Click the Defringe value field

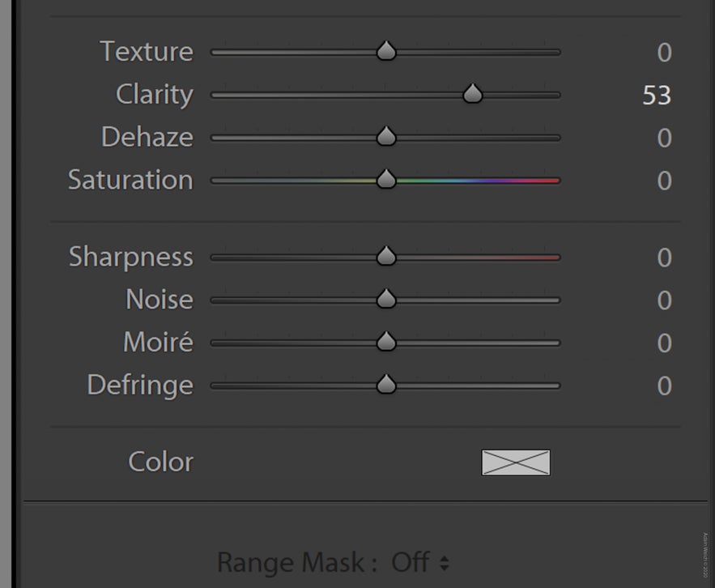point(664,386)
